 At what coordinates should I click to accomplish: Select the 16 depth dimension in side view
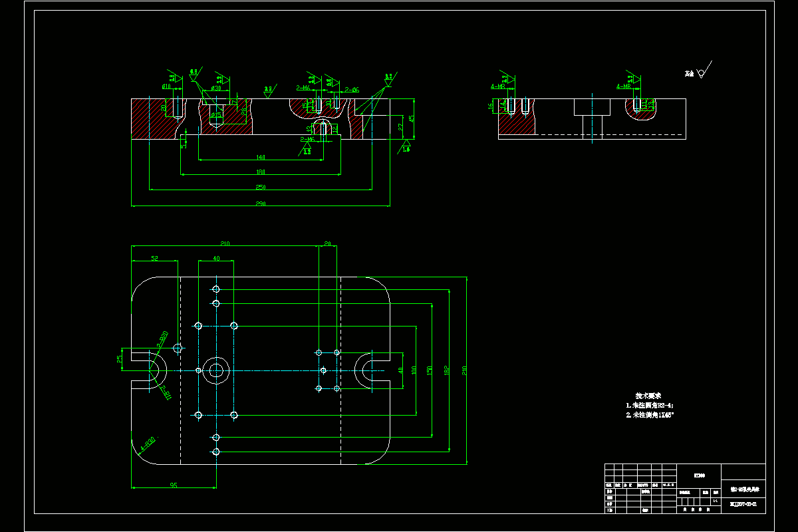point(491,106)
